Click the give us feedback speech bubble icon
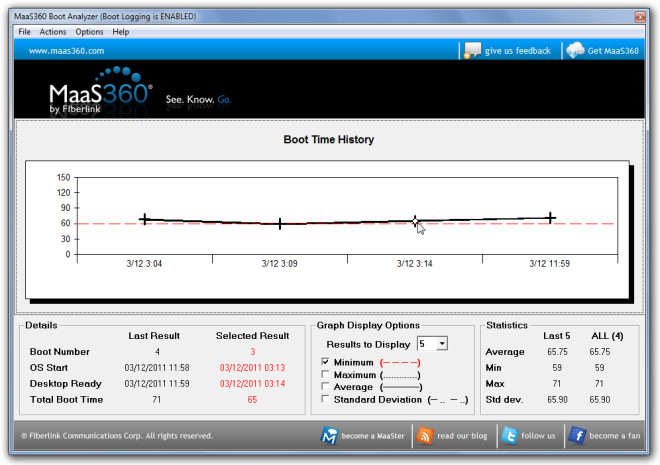The width and height of the screenshot is (660, 465). click(x=472, y=50)
